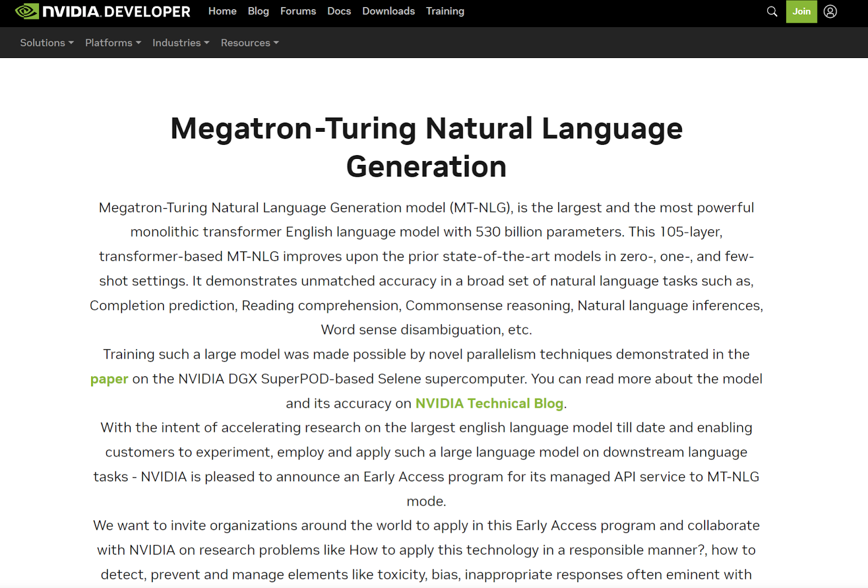Open the search magnifier icon
868x588 pixels.
coord(772,11)
